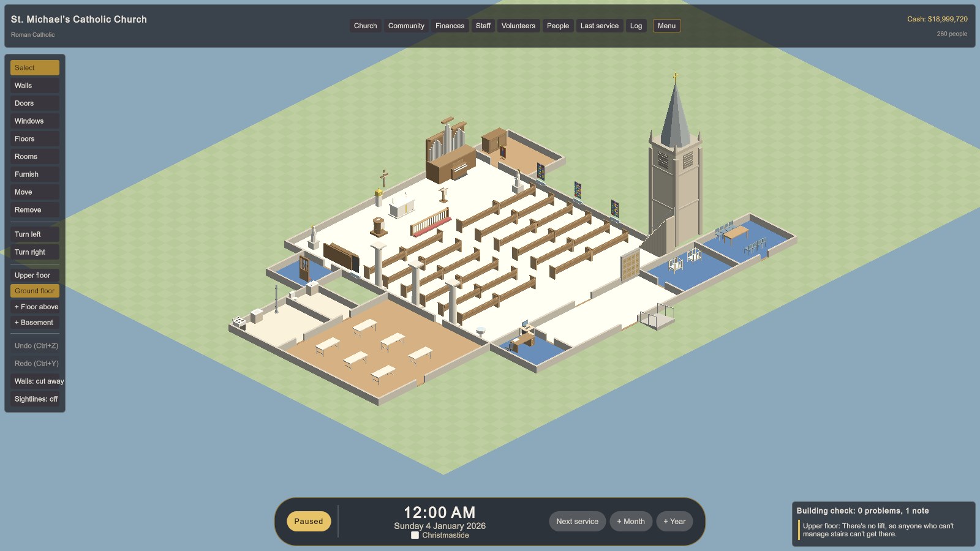The width and height of the screenshot is (980, 551).
Task: Open the Rooms tool
Action: pos(35,157)
